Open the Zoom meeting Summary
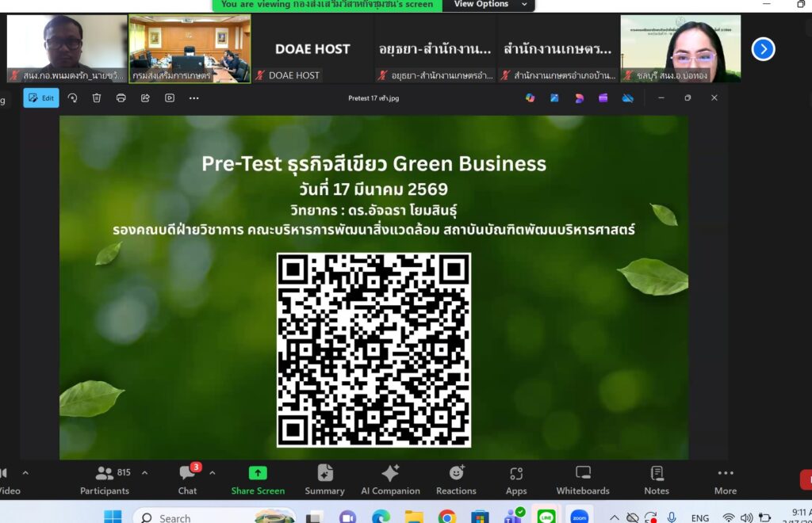Viewport: 812px width, 523px height. coord(325,479)
